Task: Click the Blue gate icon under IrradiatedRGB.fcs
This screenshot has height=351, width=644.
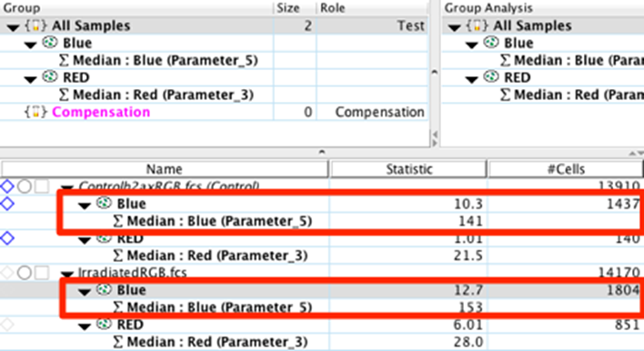Action: coord(104,289)
